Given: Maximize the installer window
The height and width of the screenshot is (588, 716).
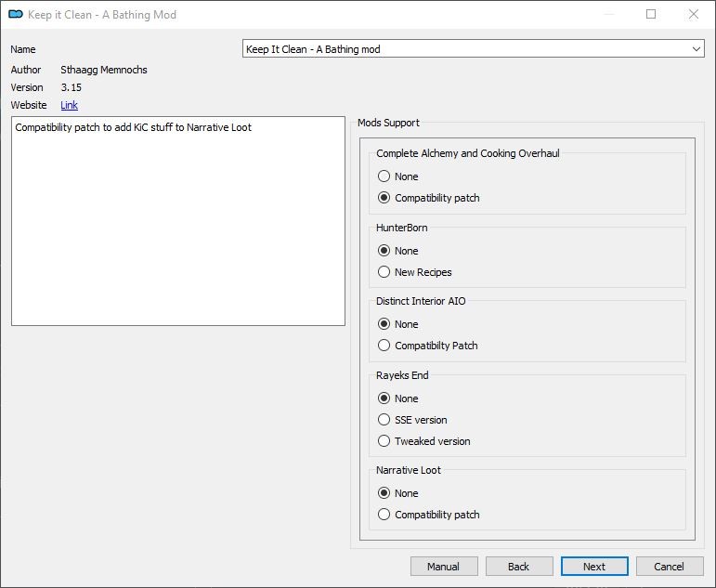Looking at the screenshot, I should click(x=651, y=14).
